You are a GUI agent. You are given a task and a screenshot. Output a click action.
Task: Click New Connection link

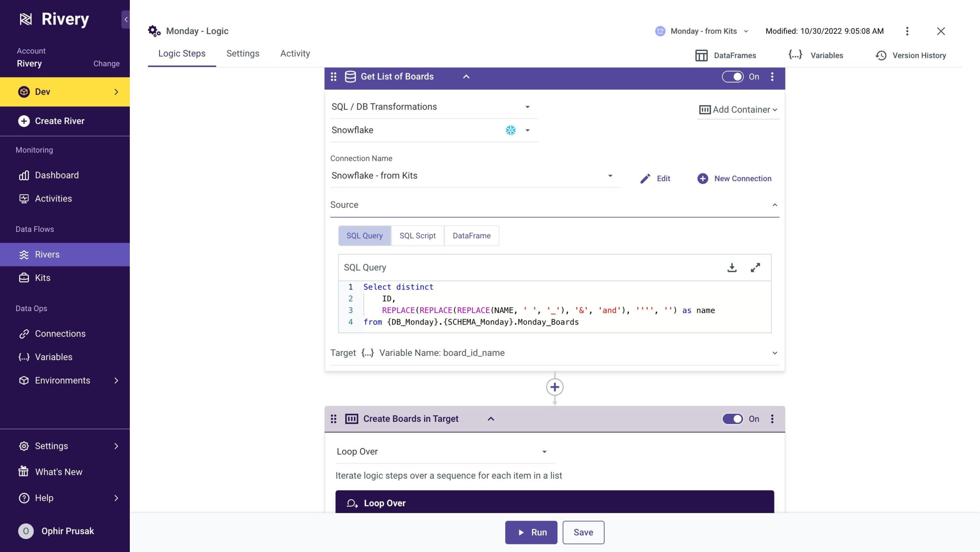[x=734, y=179]
